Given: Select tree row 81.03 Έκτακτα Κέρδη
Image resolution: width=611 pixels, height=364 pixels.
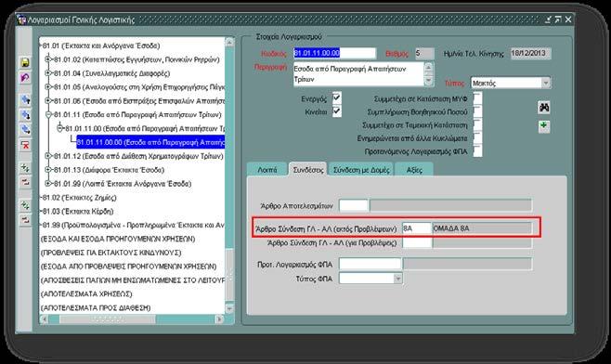Looking at the screenshot, I should click(78, 211).
